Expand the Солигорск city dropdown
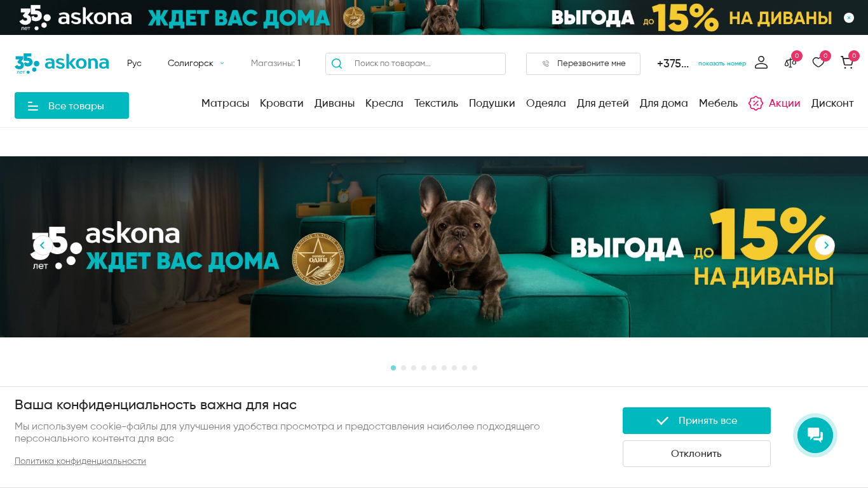 (196, 64)
